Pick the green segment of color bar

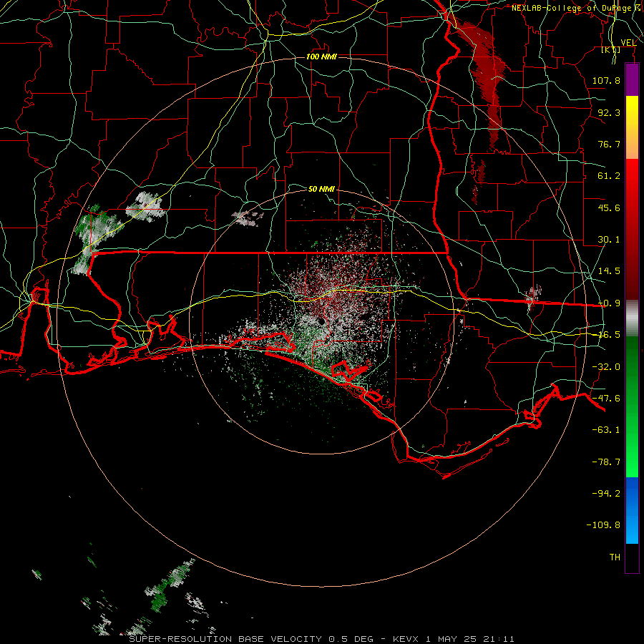632,406
